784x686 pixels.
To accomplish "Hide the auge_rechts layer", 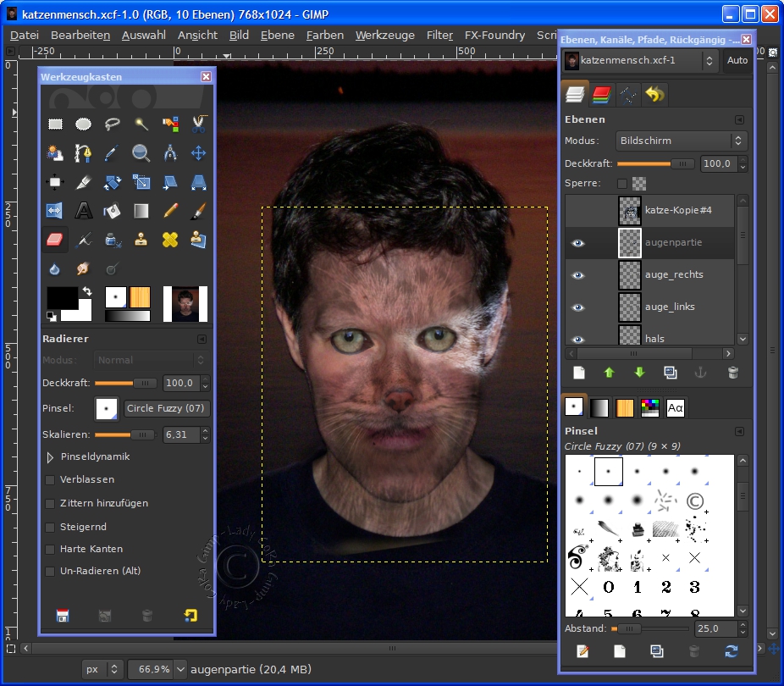I will pos(578,275).
